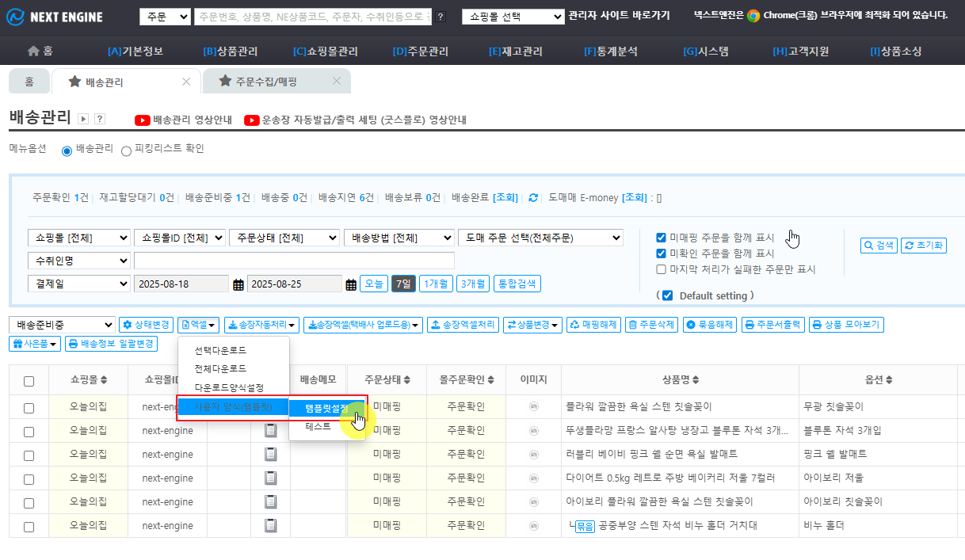This screenshot has height=560, width=965.
Task: Click the 주문서출력 printer button
Action: click(x=773, y=325)
